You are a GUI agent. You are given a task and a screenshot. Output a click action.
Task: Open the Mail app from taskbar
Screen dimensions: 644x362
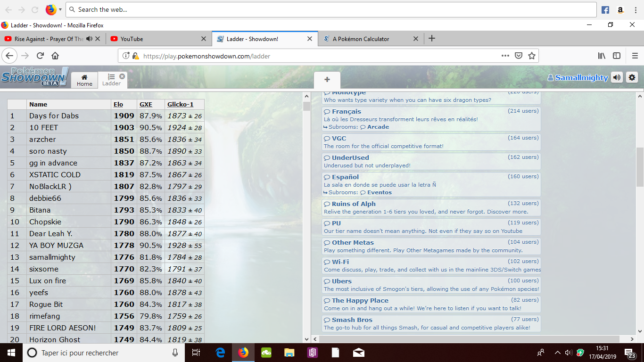(x=358, y=353)
